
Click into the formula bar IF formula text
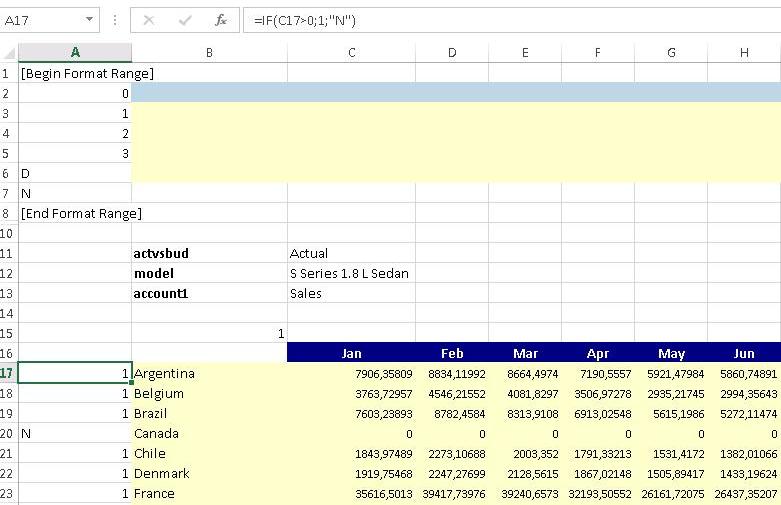coord(305,20)
